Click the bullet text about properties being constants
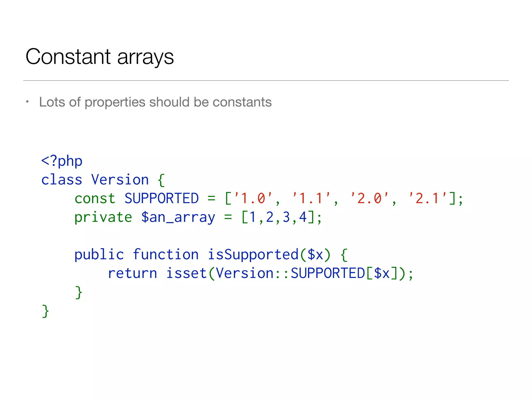The image size is (532, 399). click(x=155, y=102)
